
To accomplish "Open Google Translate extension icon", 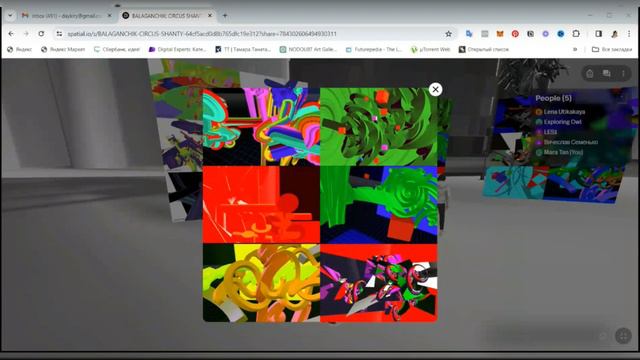I will coord(469,34).
